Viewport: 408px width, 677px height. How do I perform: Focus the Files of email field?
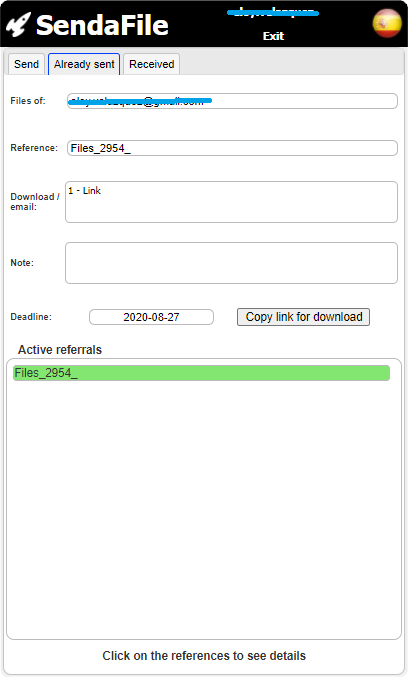point(232,101)
